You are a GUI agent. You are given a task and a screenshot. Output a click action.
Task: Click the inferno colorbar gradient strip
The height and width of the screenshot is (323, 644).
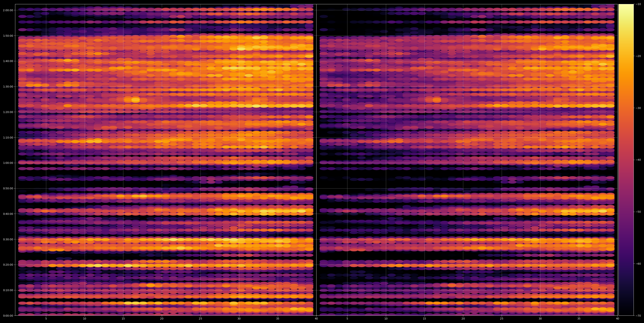click(x=626, y=160)
